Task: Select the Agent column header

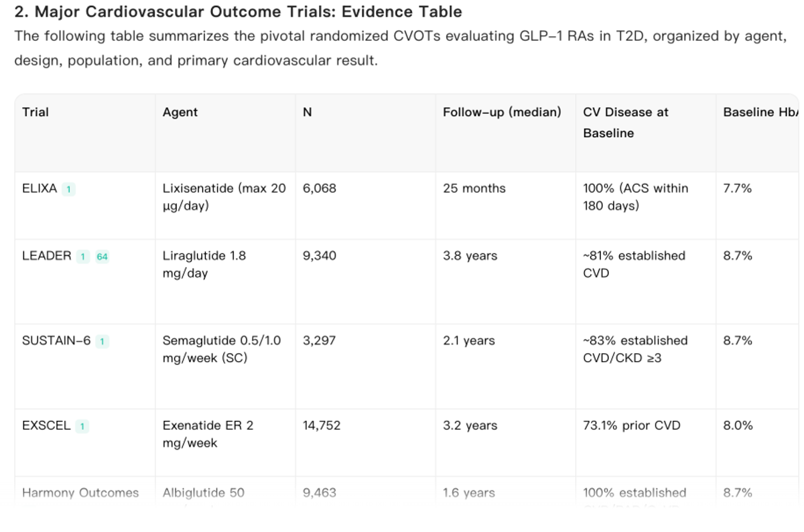Action: [180, 113]
